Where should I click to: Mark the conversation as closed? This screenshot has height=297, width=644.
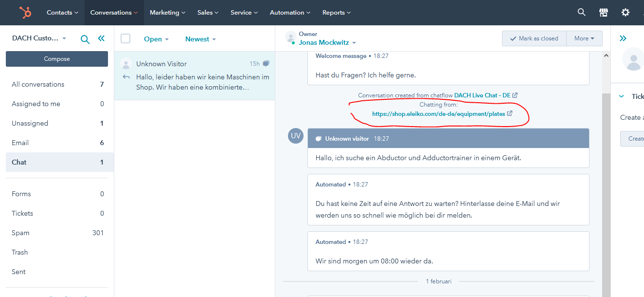pyautogui.click(x=534, y=38)
